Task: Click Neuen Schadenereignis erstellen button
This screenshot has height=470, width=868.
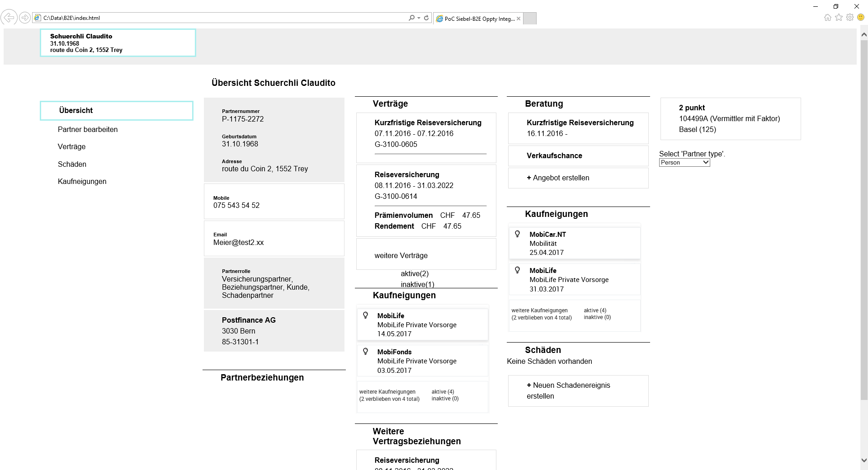Action: click(x=578, y=391)
